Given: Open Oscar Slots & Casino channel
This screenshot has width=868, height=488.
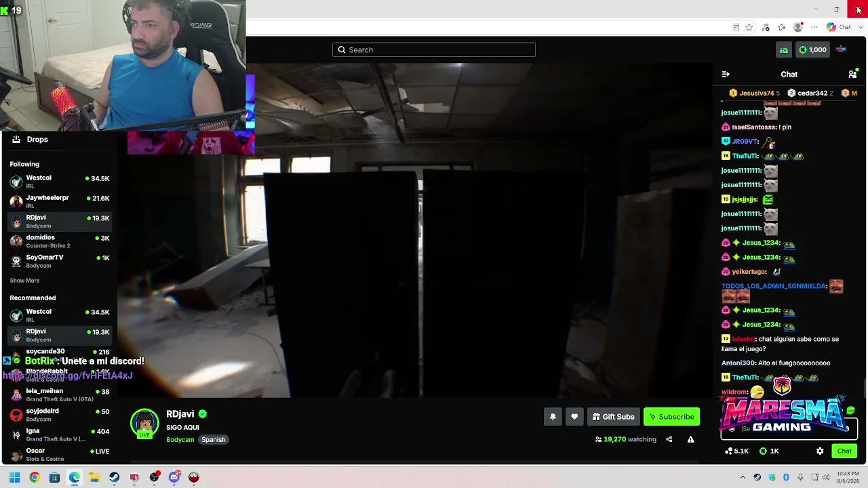Looking at the screenshot, I should click(59, 454).
